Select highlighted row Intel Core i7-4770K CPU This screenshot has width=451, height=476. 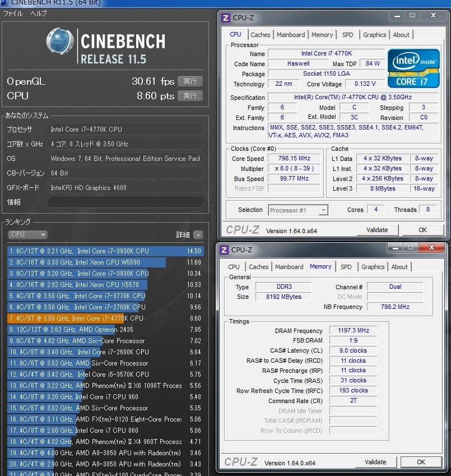pyautogui.click(x=105, y=318)
